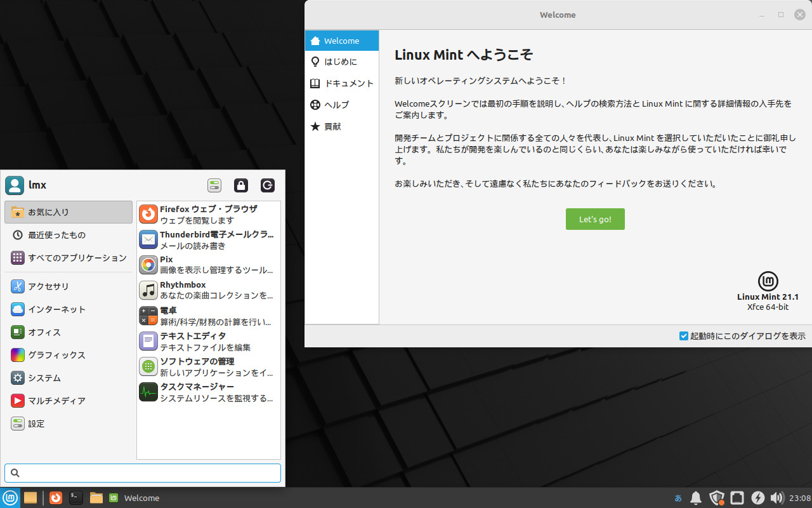The width and height of the screenshot is (812, 508).
Task: Open the battery status menu in the tray
Action: tap(759, 498)
